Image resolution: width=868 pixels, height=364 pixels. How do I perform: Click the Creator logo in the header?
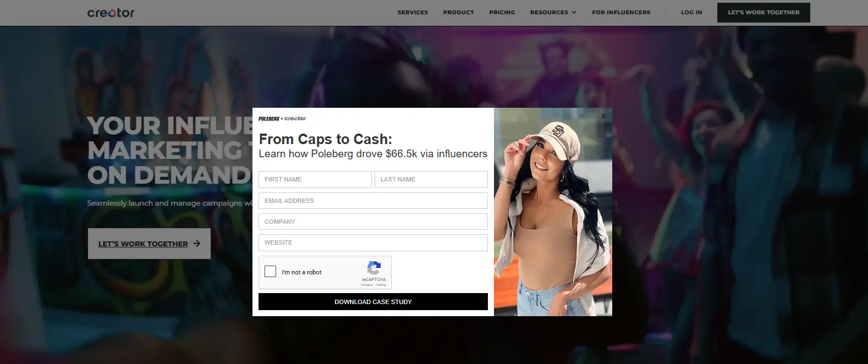click(x=111, y=13)
